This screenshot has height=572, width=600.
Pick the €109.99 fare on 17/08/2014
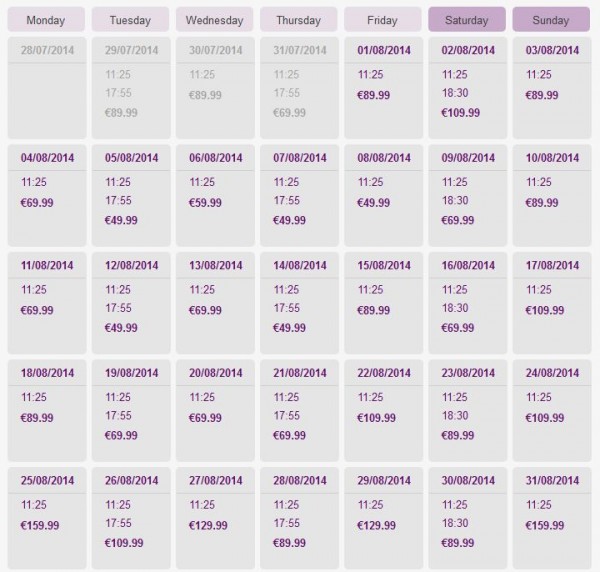pos(545,310)
